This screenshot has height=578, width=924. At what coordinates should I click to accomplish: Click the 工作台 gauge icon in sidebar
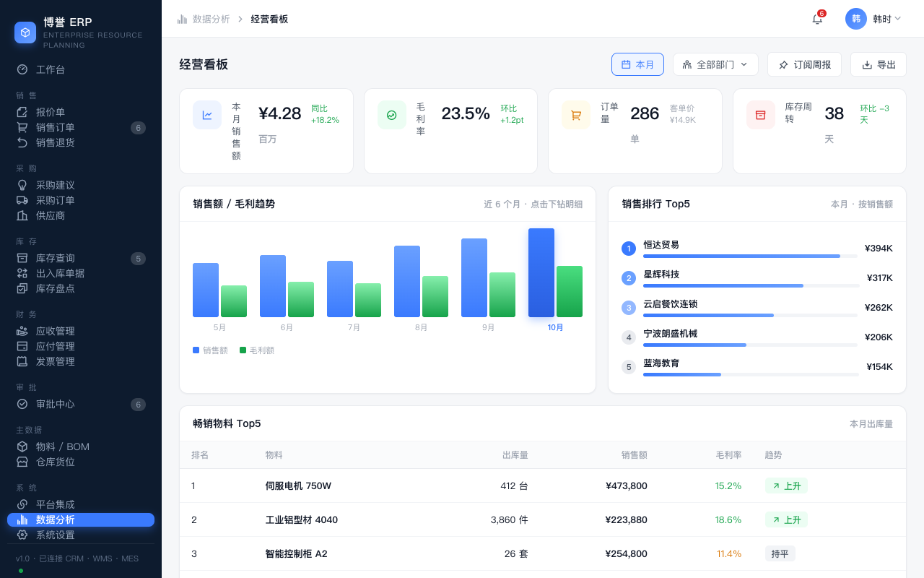point(22,69)
